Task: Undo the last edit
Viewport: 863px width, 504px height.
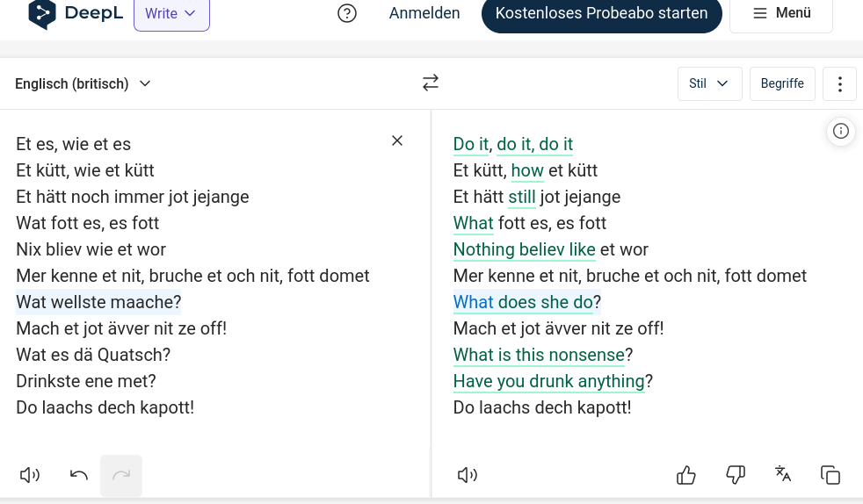Action: pos(79,475)
